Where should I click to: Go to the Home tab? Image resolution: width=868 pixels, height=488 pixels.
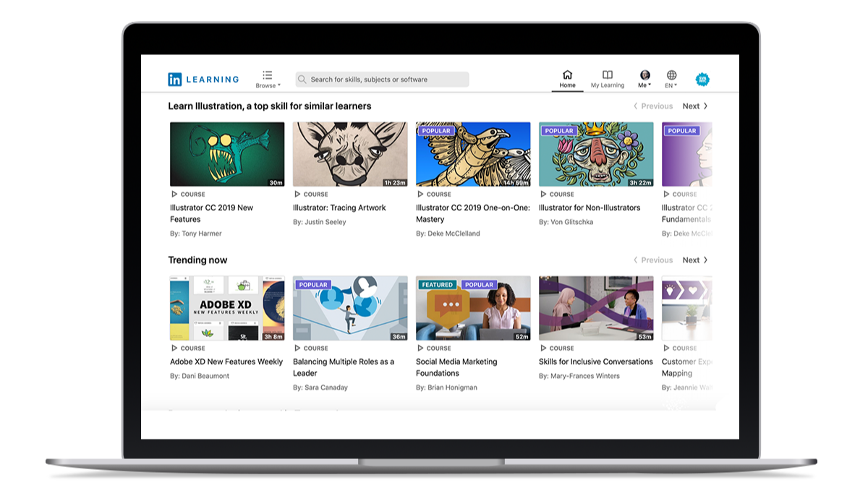567,79
